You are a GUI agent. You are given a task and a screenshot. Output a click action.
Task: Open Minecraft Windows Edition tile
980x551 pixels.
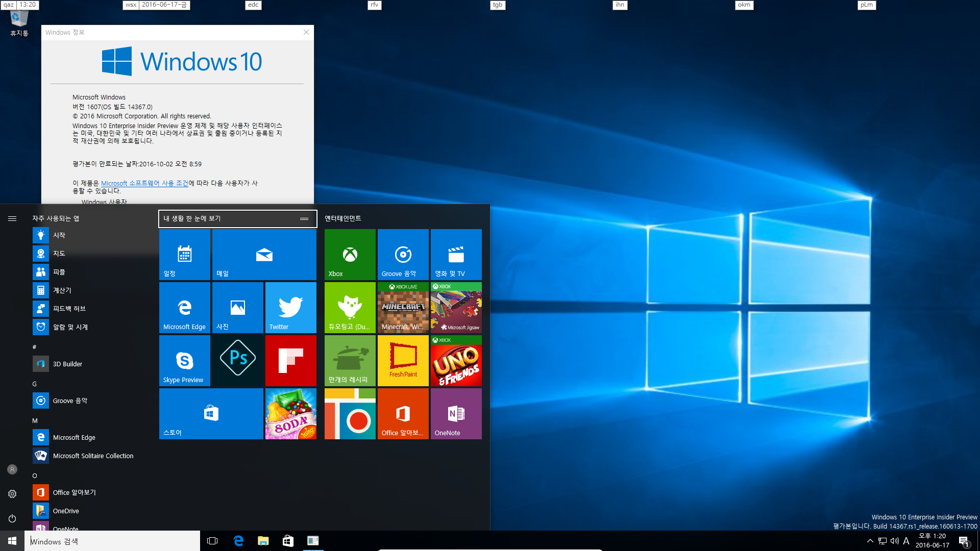point(401,308)
